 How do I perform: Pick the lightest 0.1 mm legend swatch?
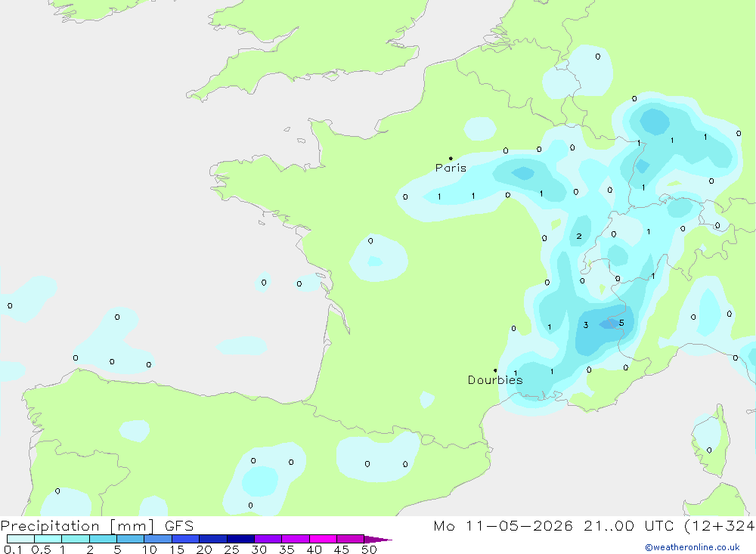[20, 539]
